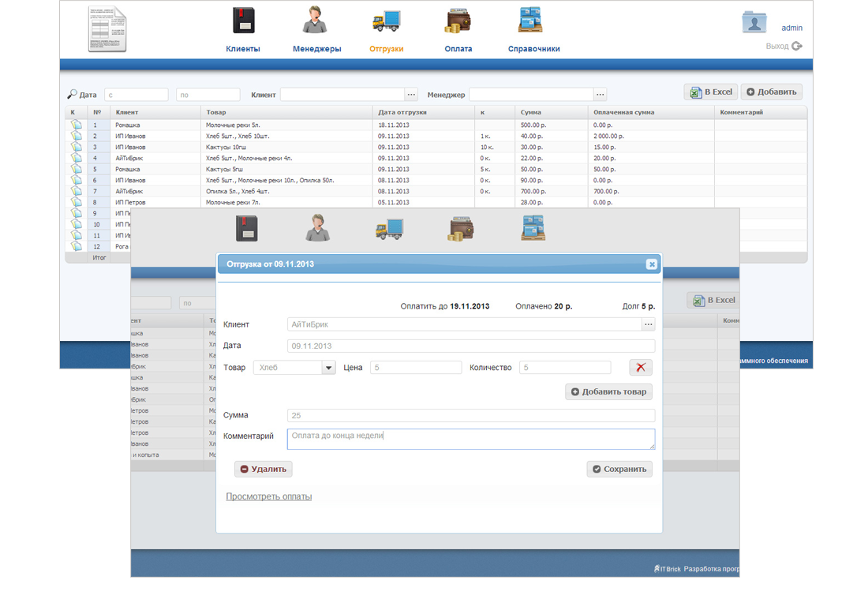Click boxes reference icon in second window
This screenshot has height=595, width=868.
pyautogui.click(x=533, y=228)
